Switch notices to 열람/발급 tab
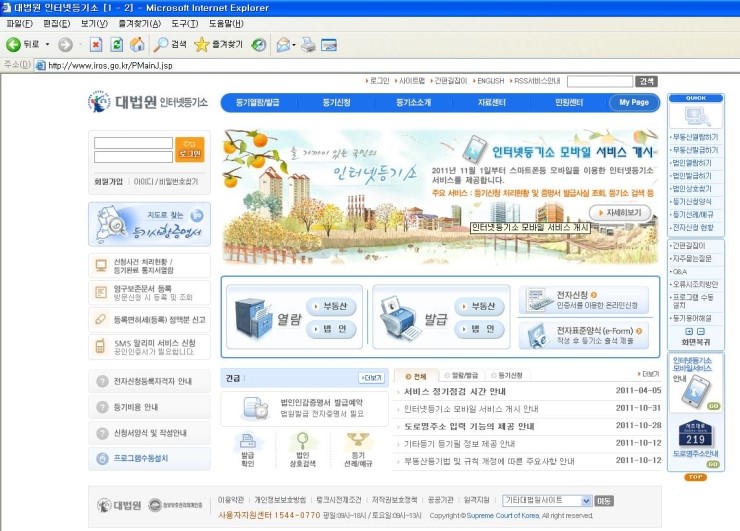This screenshot has width=740, height=531. pos(461,375)
